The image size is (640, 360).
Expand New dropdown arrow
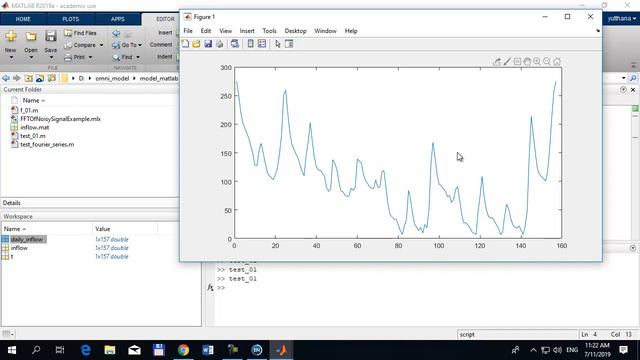11,58
